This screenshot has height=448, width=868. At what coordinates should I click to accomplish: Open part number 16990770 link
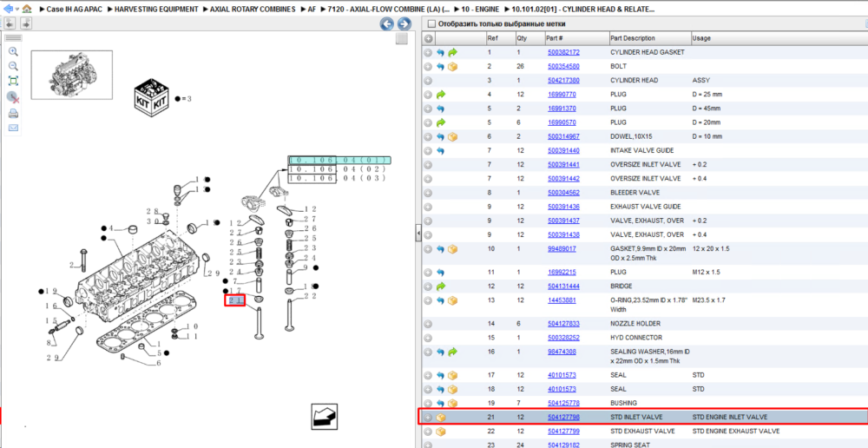[562, 94]
